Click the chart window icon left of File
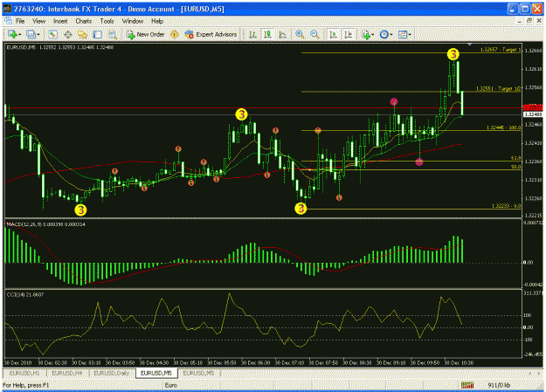546x392 pixels. pos(8,21)
